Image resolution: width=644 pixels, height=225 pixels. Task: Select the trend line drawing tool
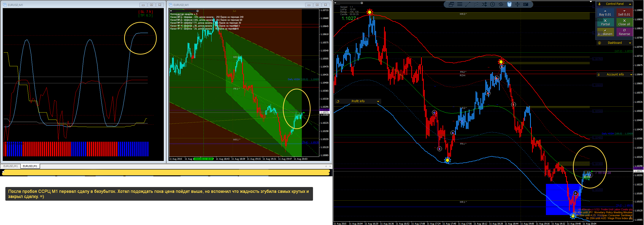[x=468, y=4]
